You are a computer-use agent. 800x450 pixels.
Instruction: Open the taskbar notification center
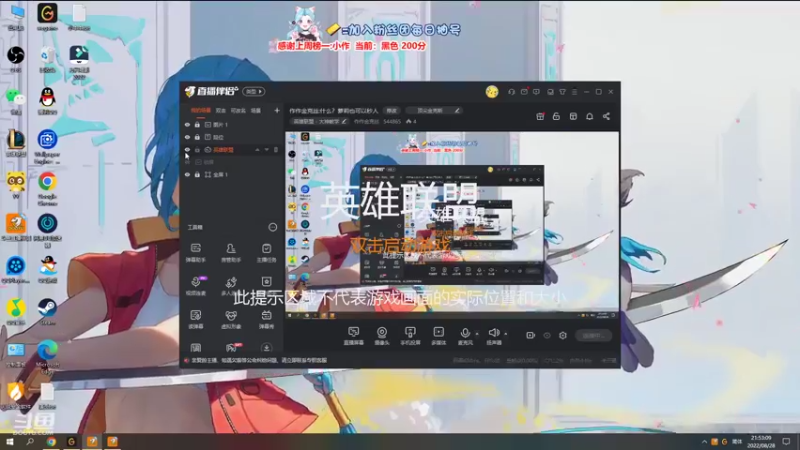click(x=786, y=441)
